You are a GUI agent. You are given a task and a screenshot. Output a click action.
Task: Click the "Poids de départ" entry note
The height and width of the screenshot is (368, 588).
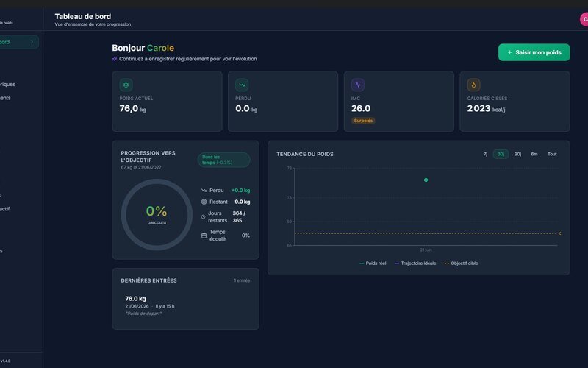click(x=143, y=314)
